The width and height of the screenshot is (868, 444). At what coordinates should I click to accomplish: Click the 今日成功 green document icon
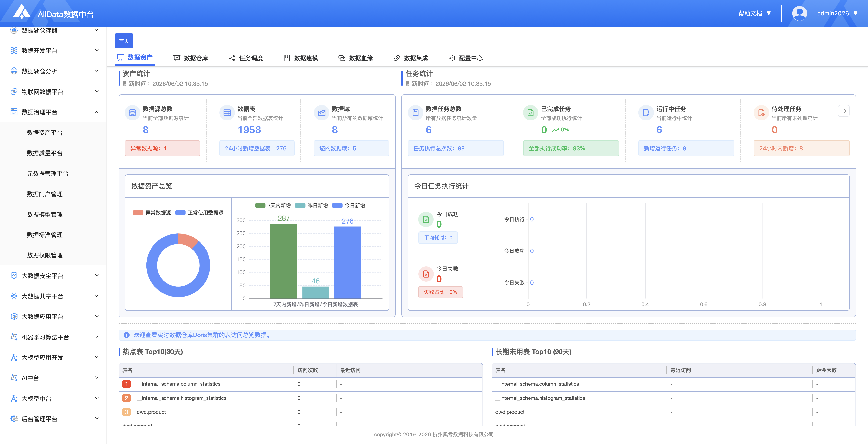coord(426,219)
